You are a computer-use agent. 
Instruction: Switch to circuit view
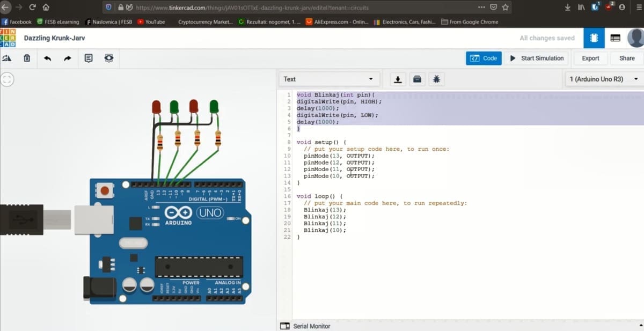pyautogui.click(x=594, y=38)
